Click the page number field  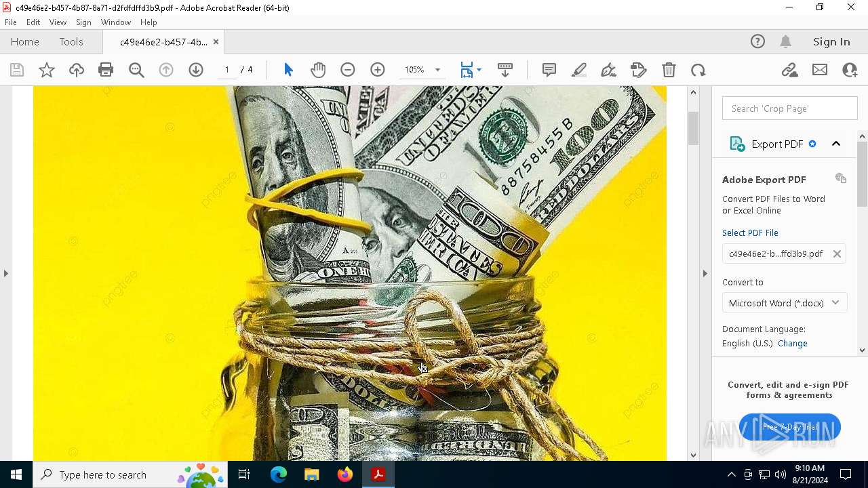[227, 70]
